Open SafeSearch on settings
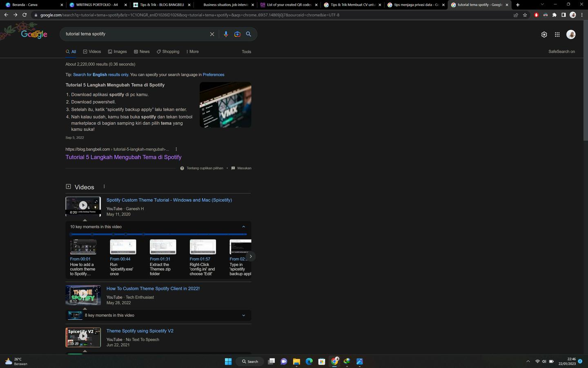 [561, 52]
